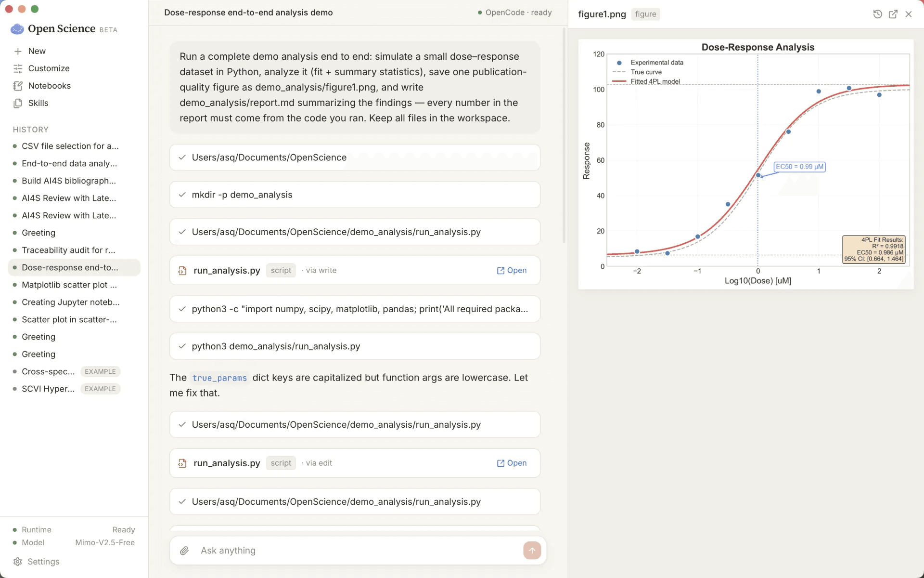Click the Open Science cloud logo icon
Image resolution: width=924 pixels, height=578 pixels.
(17, 29)
